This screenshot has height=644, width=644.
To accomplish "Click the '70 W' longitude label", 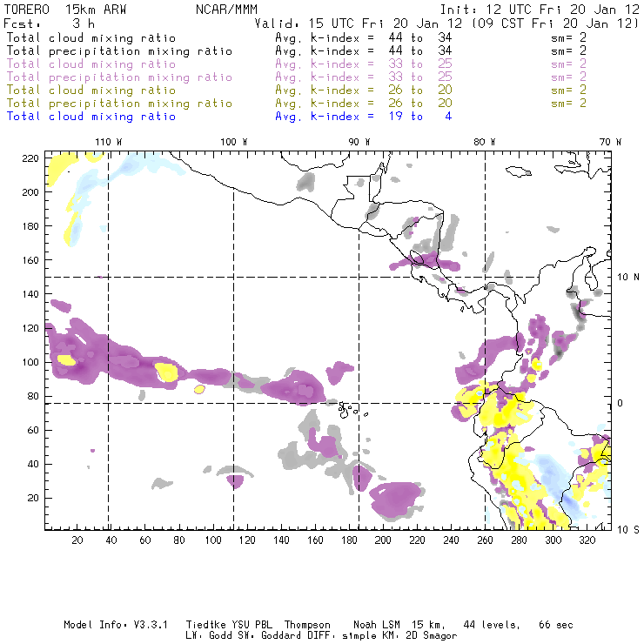I will point(610,142).
